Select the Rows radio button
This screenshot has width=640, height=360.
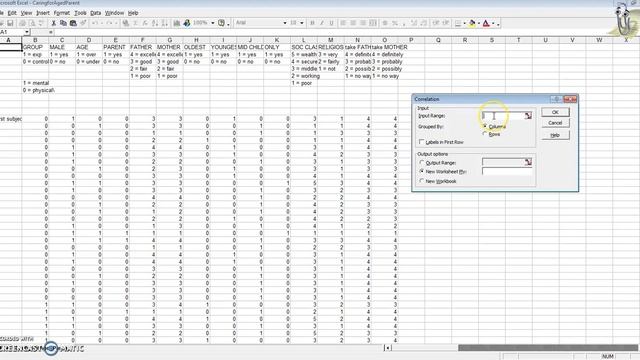click(x=485, y=134)
